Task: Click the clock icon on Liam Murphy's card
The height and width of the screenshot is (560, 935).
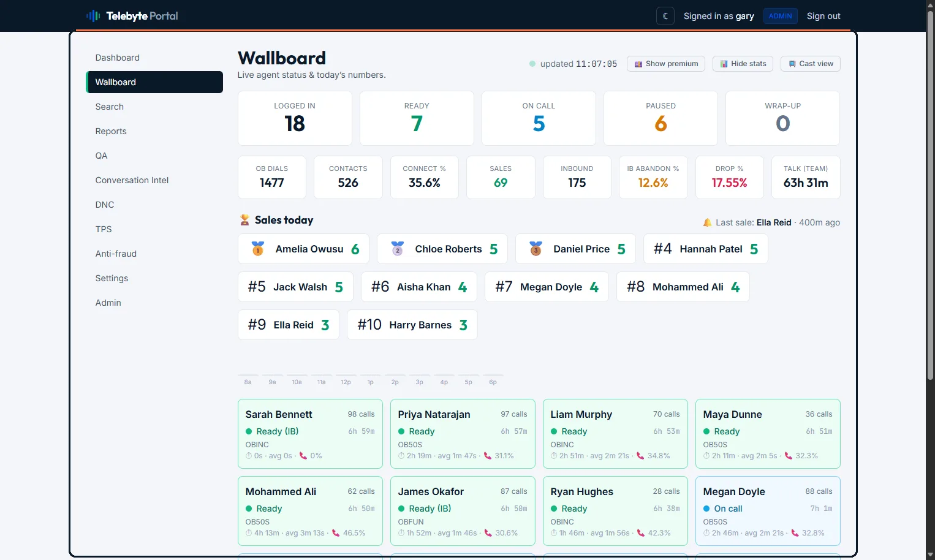Action: pos(554,456)
